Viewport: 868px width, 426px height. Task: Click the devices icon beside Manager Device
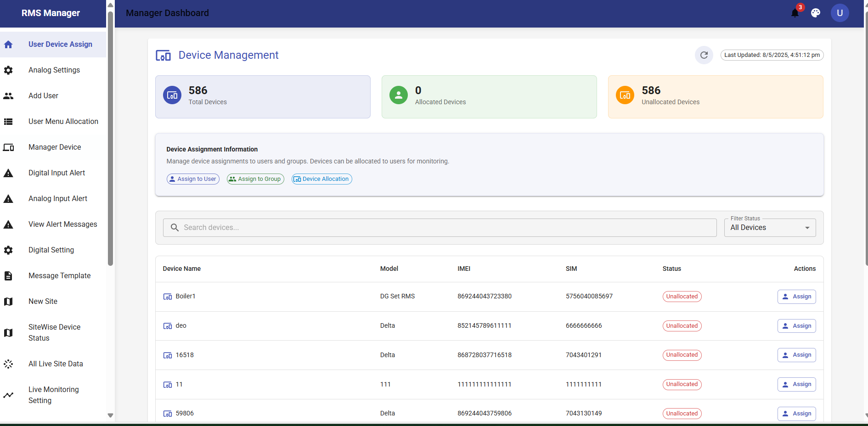pyautogui.click(x=8, y=147)
